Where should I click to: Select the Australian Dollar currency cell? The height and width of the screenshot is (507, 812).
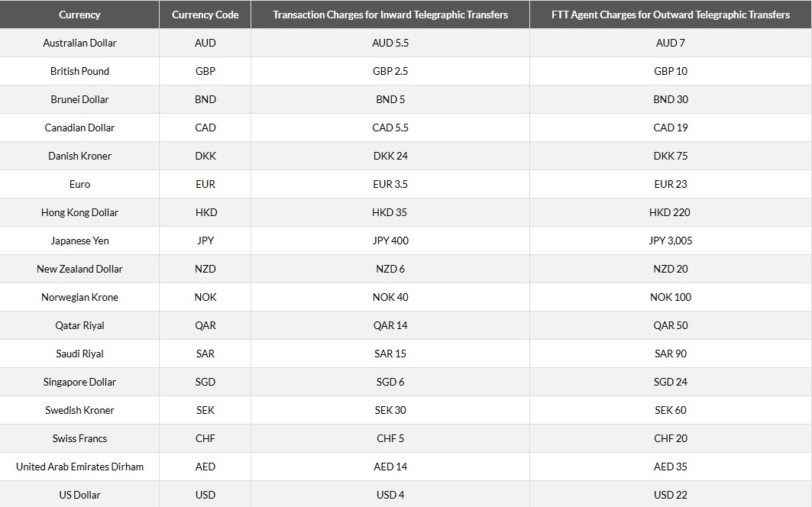tap(79, 43)
